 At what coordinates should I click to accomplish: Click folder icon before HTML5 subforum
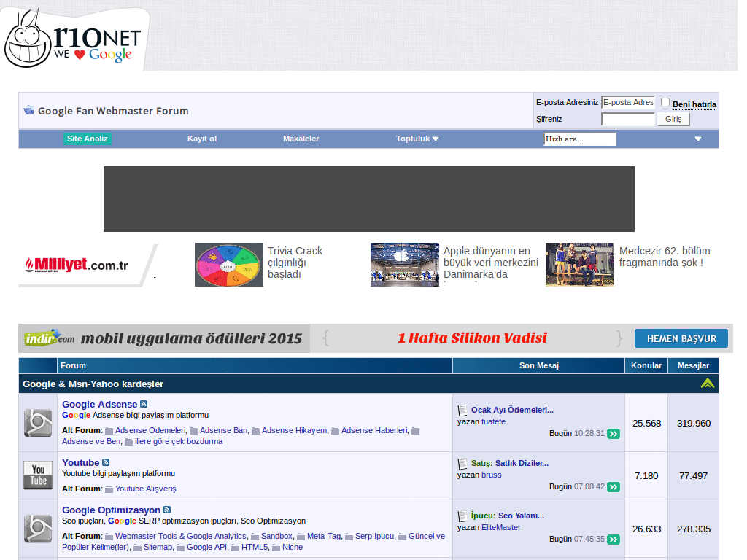tap(236, 548)
